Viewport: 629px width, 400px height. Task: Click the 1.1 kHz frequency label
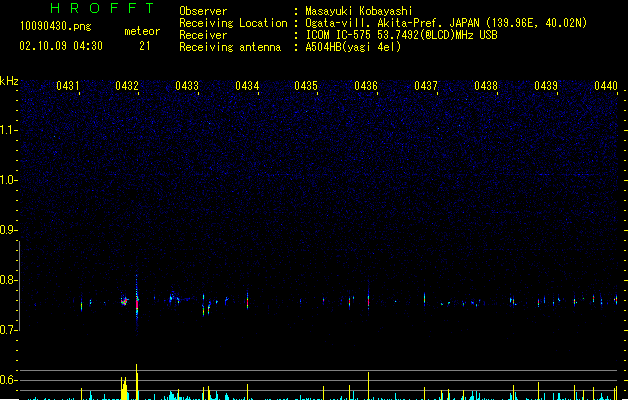coord(8,130)
